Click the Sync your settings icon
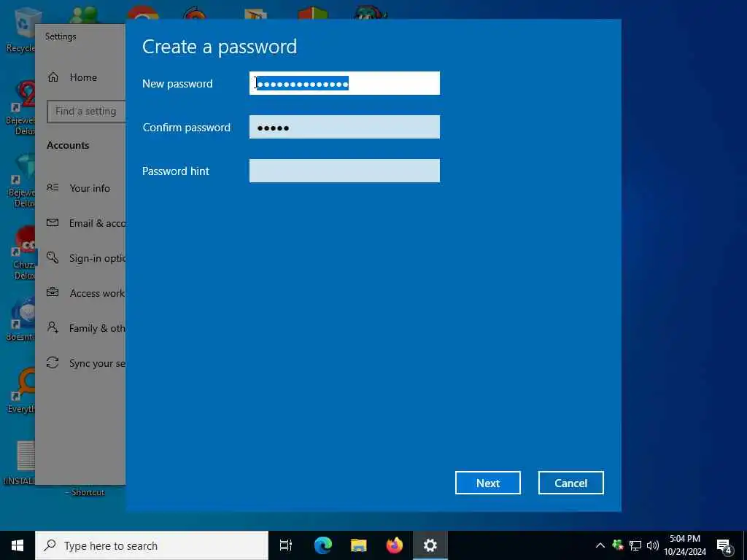This screenshot has width=747, height=560. click(x=53, y=362)
